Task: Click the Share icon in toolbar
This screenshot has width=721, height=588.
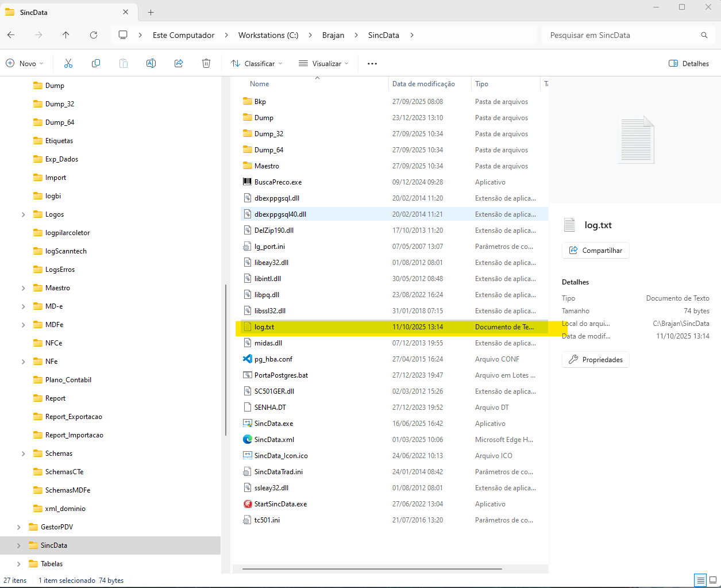Action: pos(179,63)
